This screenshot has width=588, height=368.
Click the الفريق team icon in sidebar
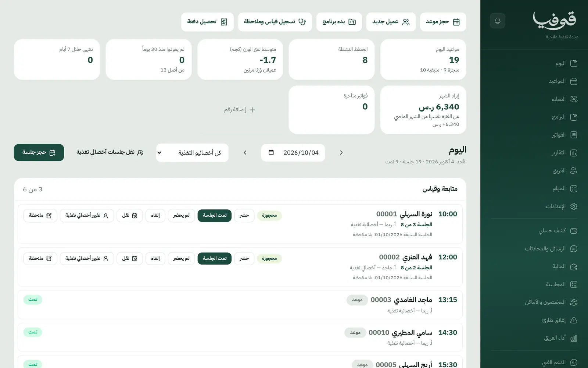[574, 171]
